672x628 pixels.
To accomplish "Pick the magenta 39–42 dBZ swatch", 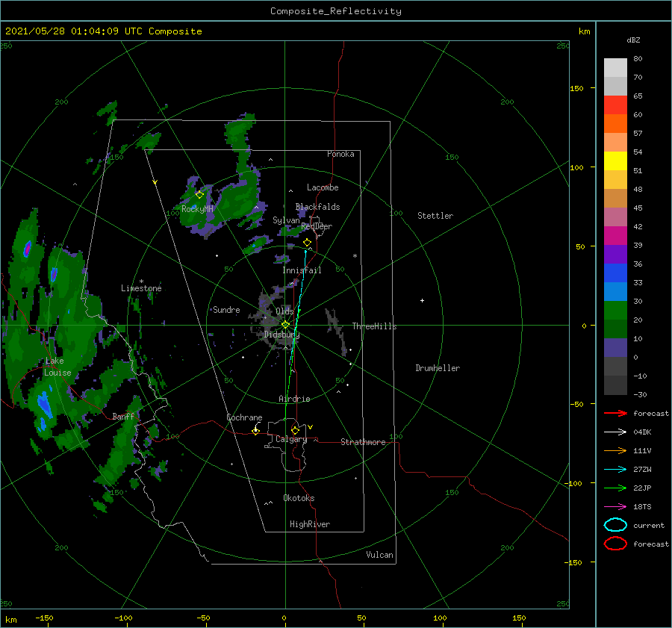I will point(615,236).
